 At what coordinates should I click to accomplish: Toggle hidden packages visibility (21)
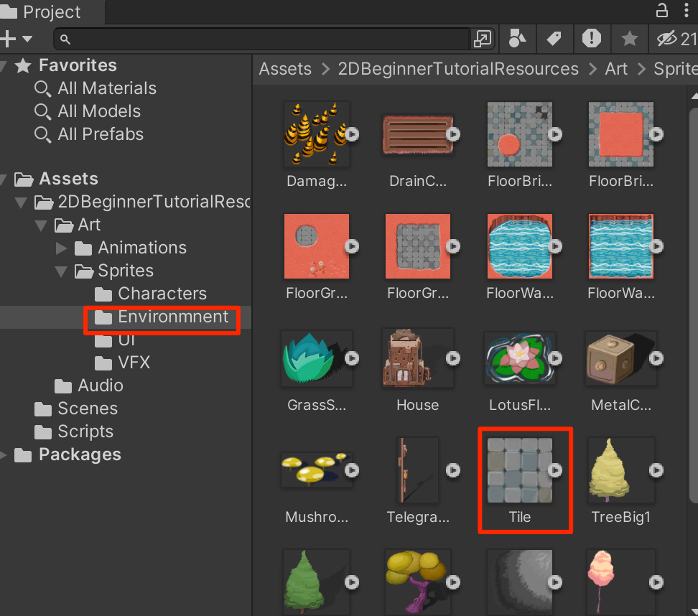[676, 39]
